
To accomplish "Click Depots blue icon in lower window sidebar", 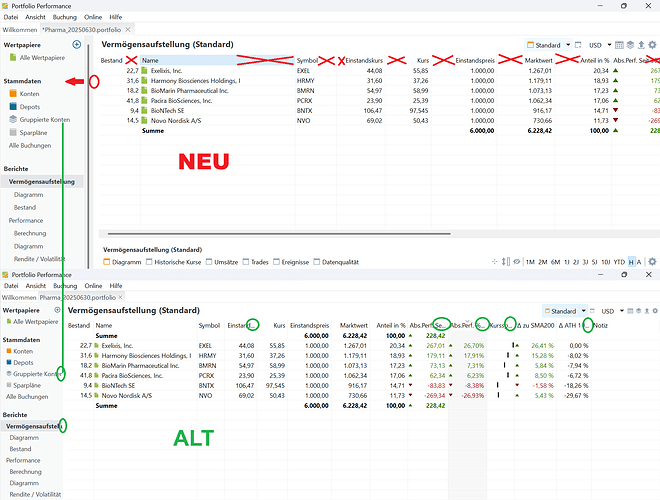I will point(9,362).
